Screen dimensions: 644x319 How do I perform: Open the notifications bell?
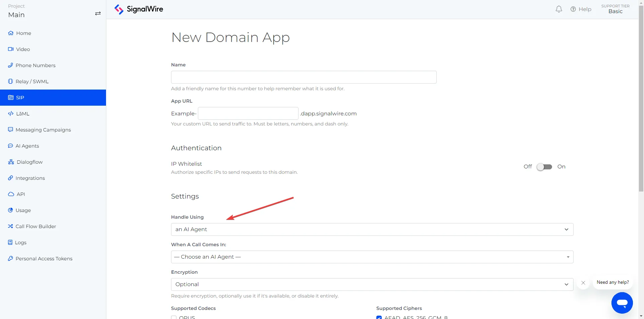click(x=558, y=9)
